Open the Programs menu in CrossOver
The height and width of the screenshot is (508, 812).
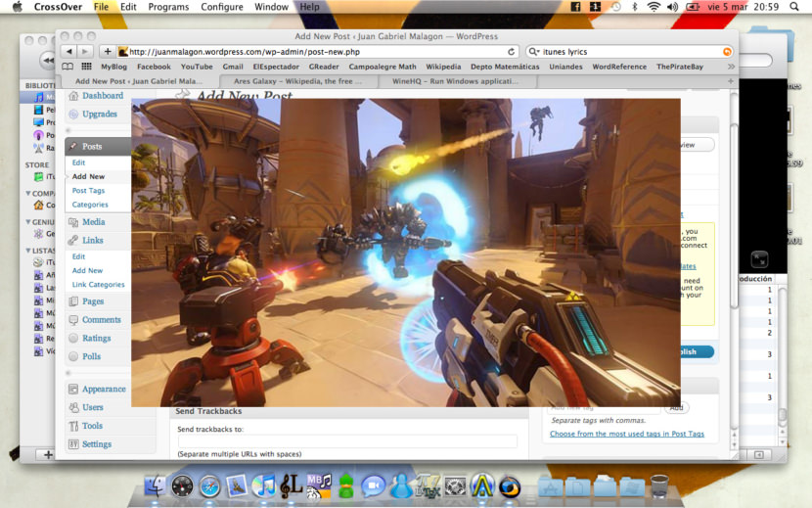click(x=168, y=7)
